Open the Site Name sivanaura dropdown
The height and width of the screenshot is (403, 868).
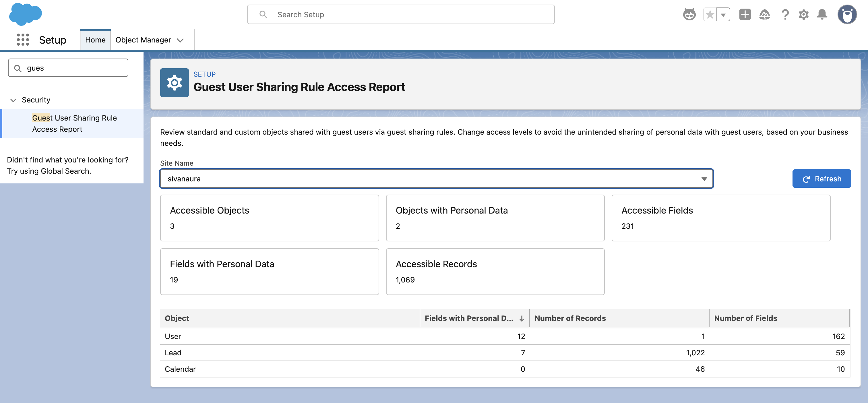point(436,179)
